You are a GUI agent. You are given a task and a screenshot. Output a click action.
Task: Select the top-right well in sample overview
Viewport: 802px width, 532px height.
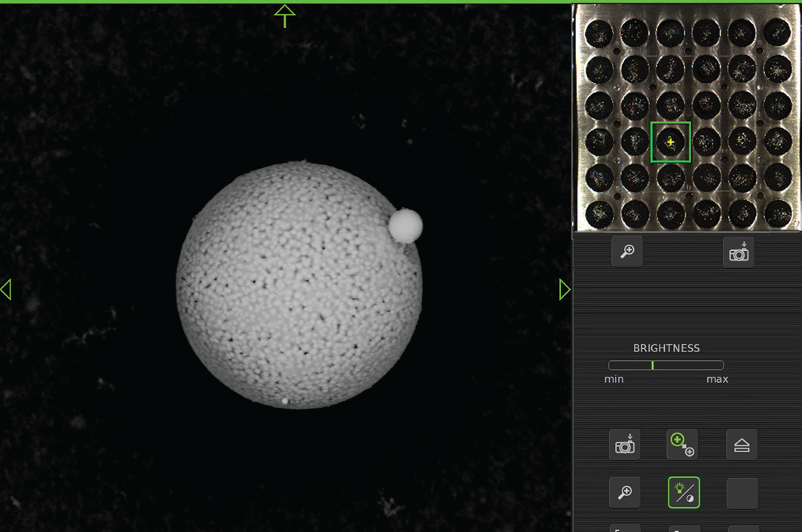click(777, 32)
